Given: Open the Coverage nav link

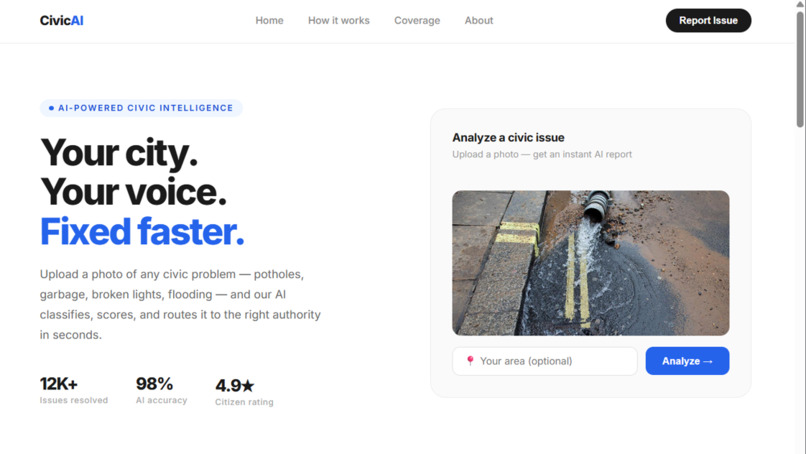Looking at the screenshot, I should point(417,21).
